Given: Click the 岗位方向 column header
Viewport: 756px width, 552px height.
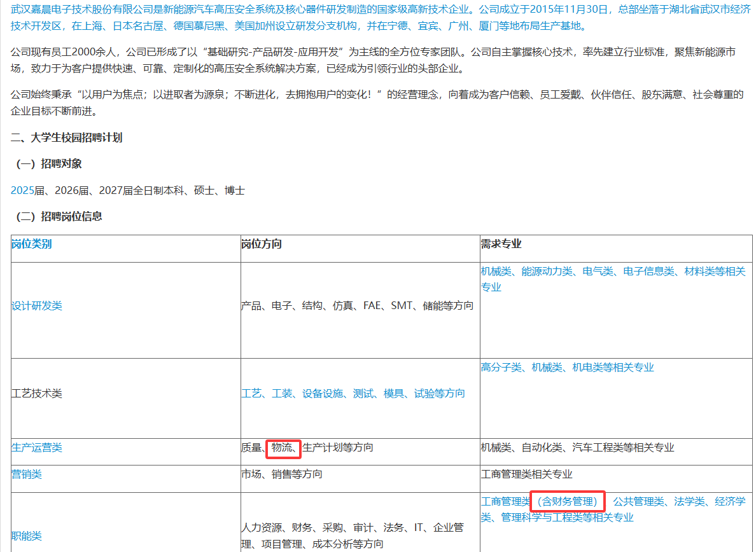Looking at the screenshot, I should [x=262, y=244].
